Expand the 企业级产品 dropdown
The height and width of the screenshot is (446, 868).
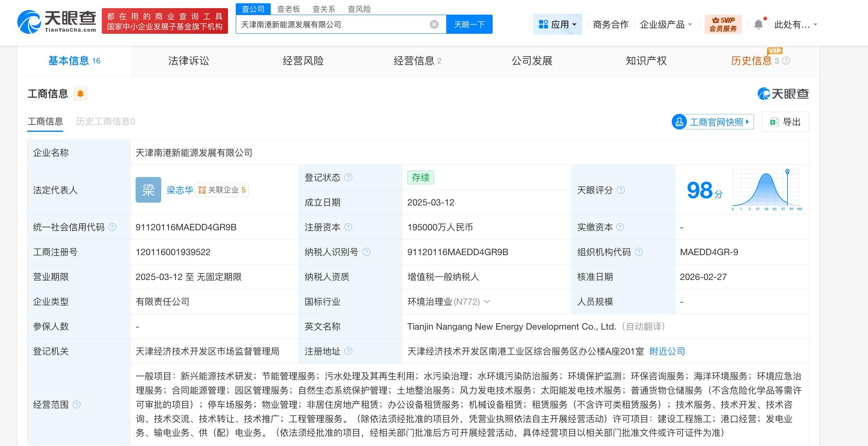tap(666, 24)
